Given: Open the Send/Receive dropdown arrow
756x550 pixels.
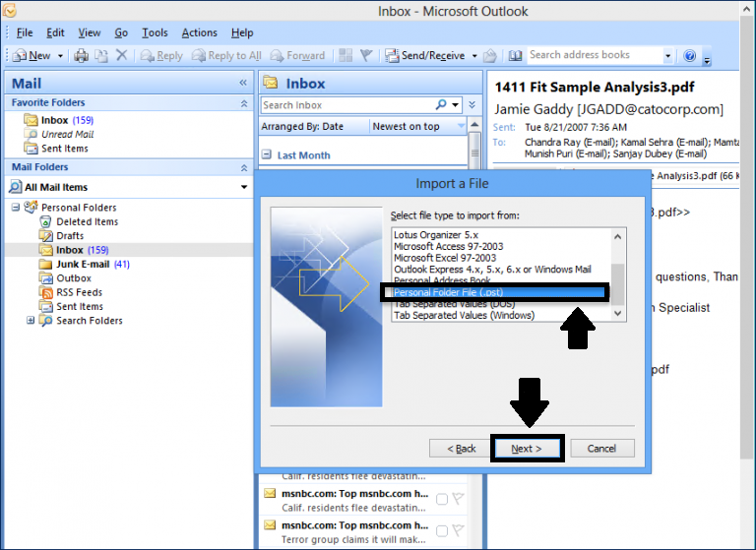Looking at the screenshot, I should [x=474, y=56].
